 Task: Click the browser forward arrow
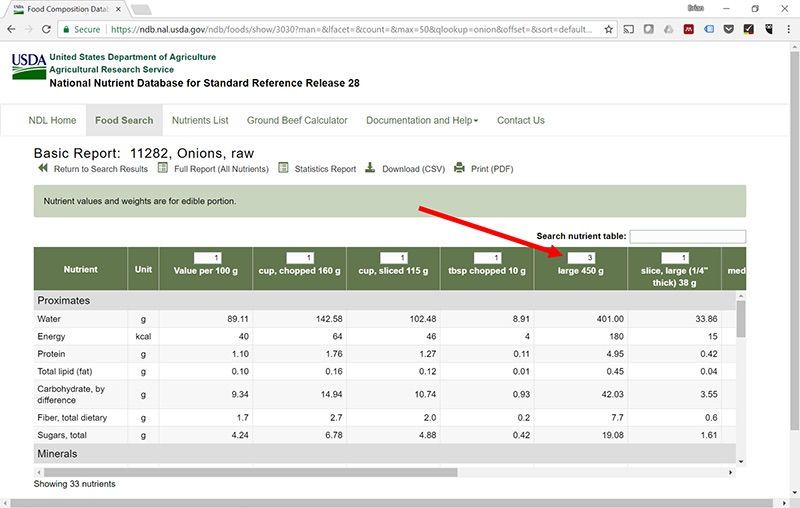pyautogui.click(x=29, y=30)
